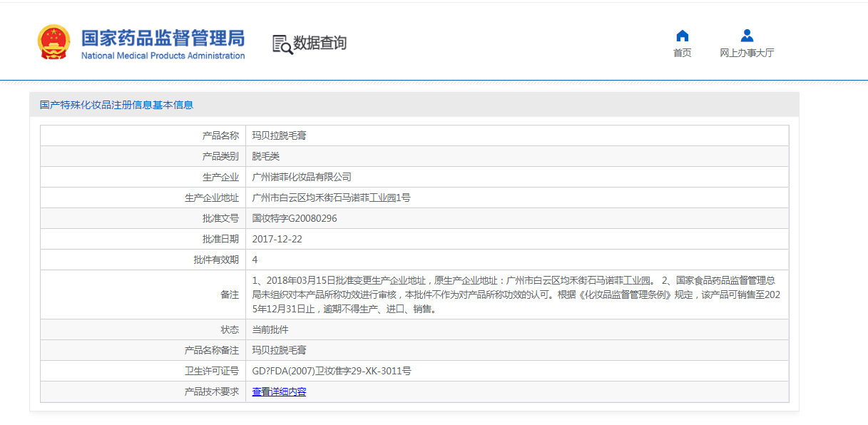The height and width of the screenshot is (425, 868).
Task: Click the data query magnifier document icon
Action: coord(282,44)
